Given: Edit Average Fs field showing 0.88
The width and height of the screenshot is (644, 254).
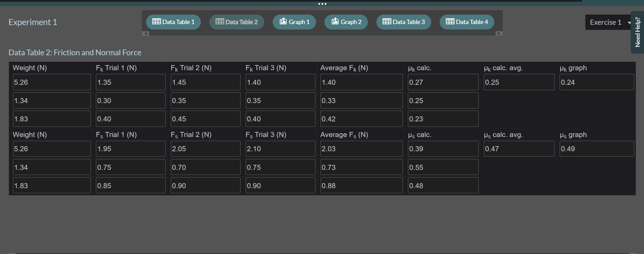Looking at the screenshot, I should coord(361,185).
